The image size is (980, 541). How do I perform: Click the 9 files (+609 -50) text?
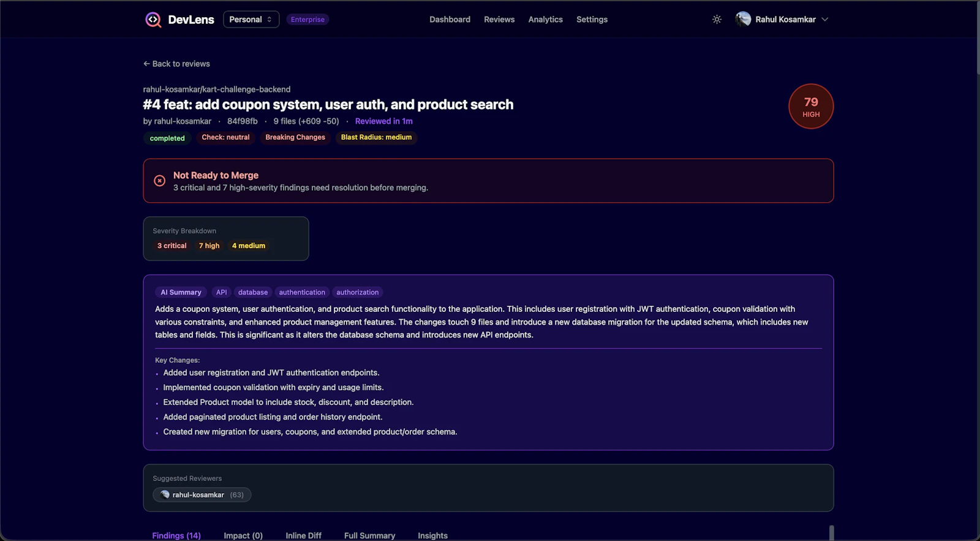306,121
